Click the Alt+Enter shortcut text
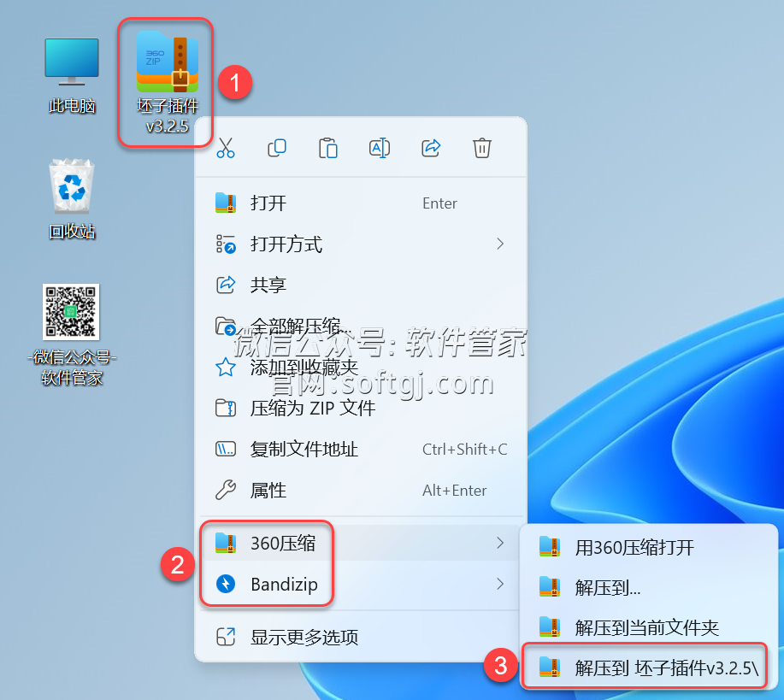The width and height of the screenshot is (784, 700). [x=455, y=491]
